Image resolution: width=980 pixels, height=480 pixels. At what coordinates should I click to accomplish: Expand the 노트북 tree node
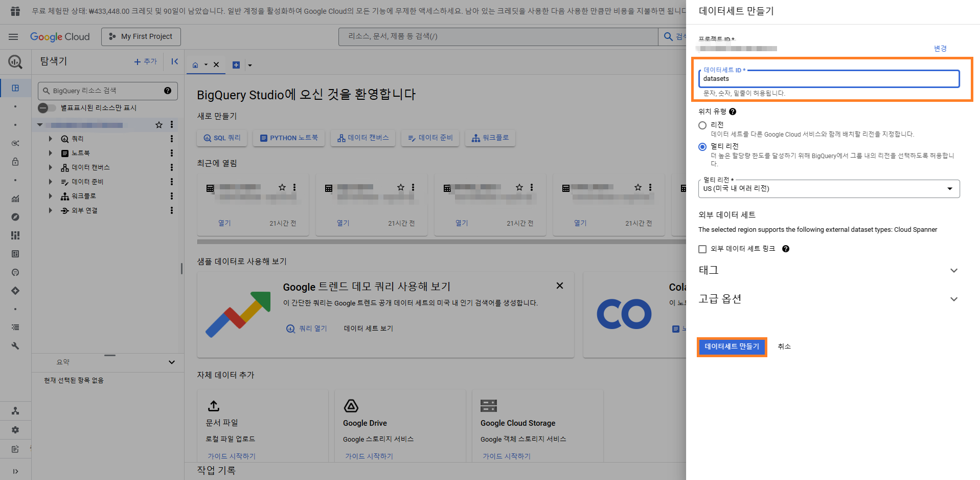click(x=50, y=153)
